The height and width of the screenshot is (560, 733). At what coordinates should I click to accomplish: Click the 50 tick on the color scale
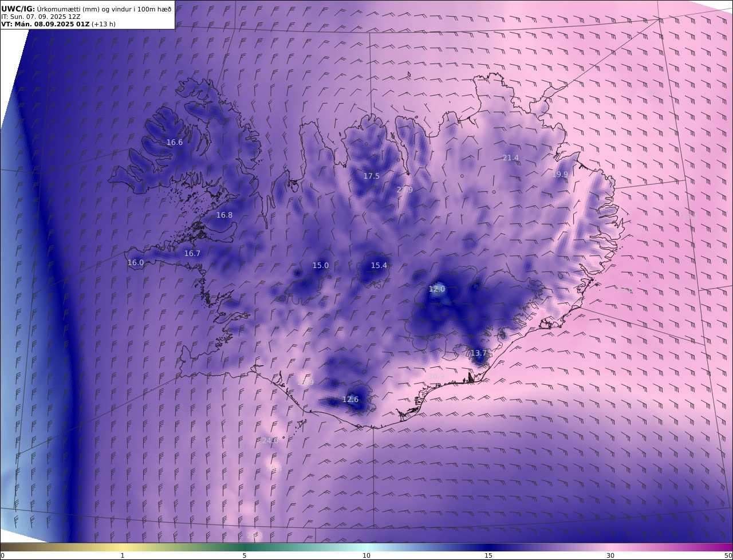tap(728, 555)
